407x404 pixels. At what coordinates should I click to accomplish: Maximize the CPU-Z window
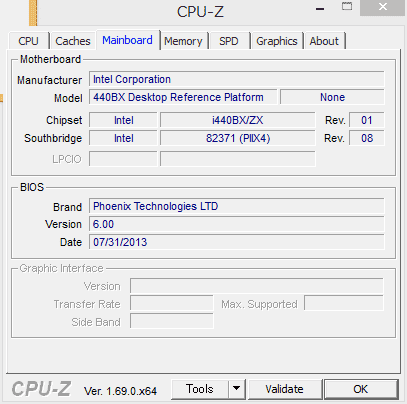(x=347, y=7)
